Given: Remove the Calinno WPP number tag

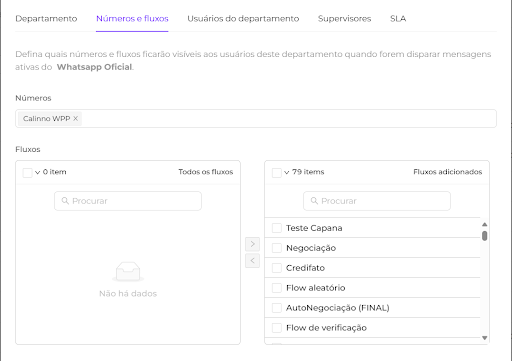Looking at the screenshot, I should tap(76, 118).
